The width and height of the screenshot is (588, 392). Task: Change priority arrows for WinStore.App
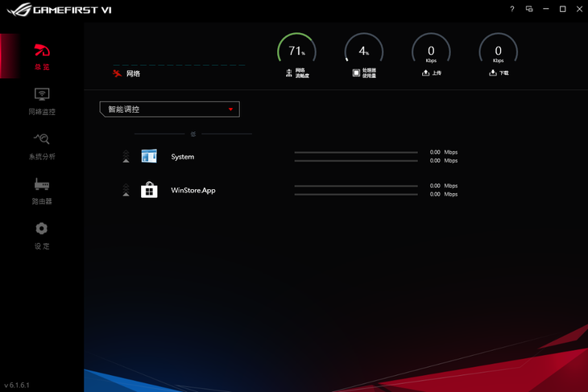[x=125, y=190]
